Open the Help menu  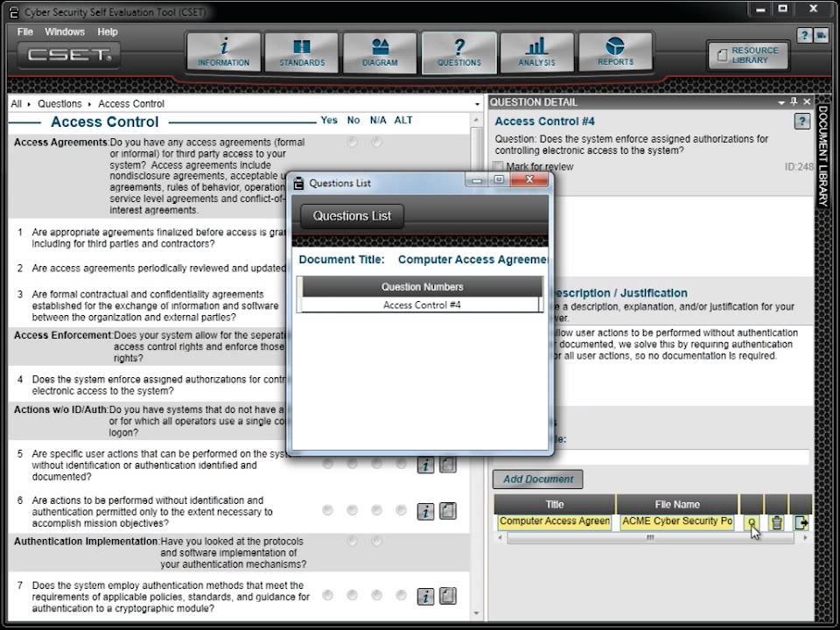[108, 31]
